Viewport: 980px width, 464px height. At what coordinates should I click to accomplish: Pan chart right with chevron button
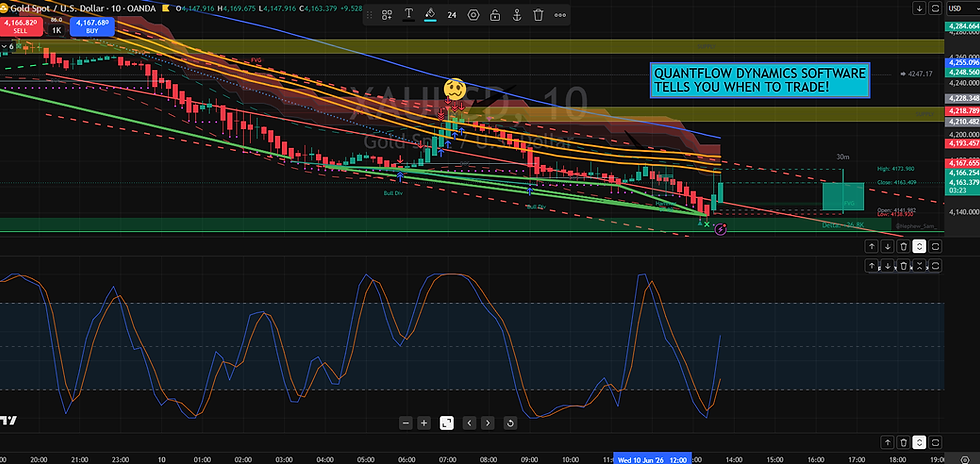(x=488, y=423)
